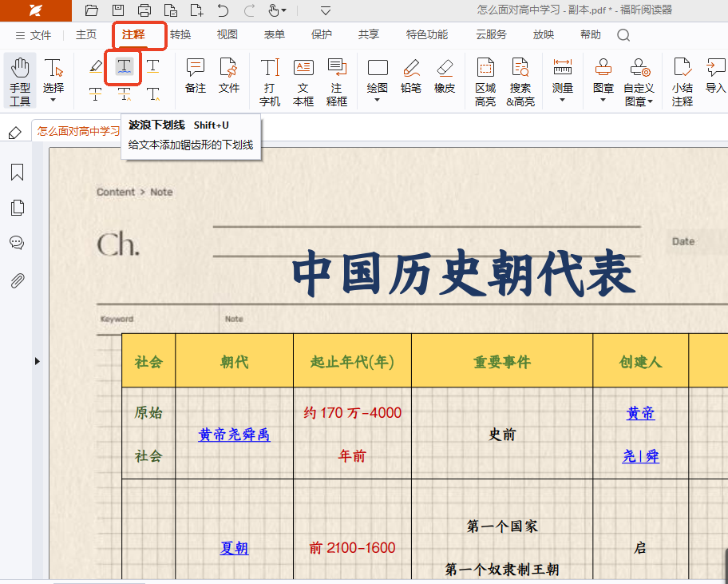Expand the collapsed left navigation panel arrow

pyautogui.click(x=37, y=362)
